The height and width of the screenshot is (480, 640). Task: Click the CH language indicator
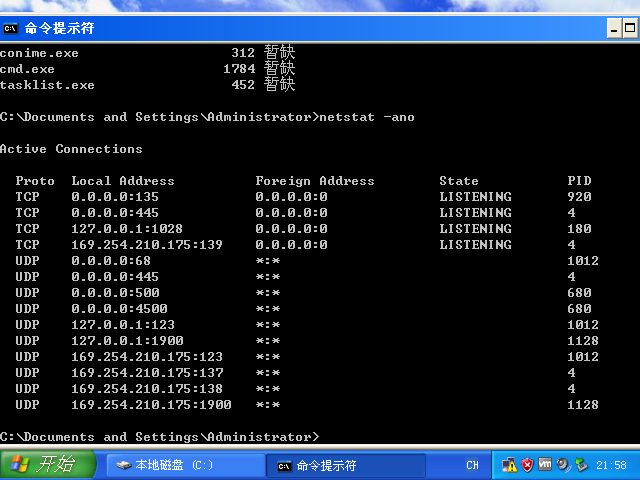[472, 465]
